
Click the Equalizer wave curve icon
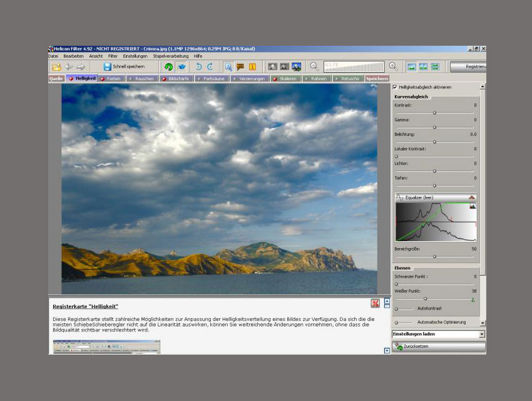pyautogui.click(x=400, y=197)
